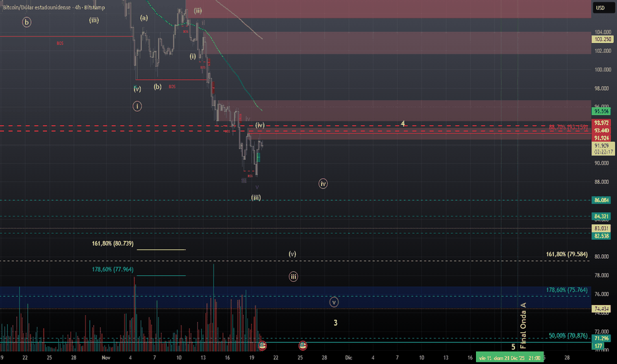Image resolution: width=617 pixels, height=364 pixels.
Task: Select the wave label 4 on red zone
Action: coord(403,124)
